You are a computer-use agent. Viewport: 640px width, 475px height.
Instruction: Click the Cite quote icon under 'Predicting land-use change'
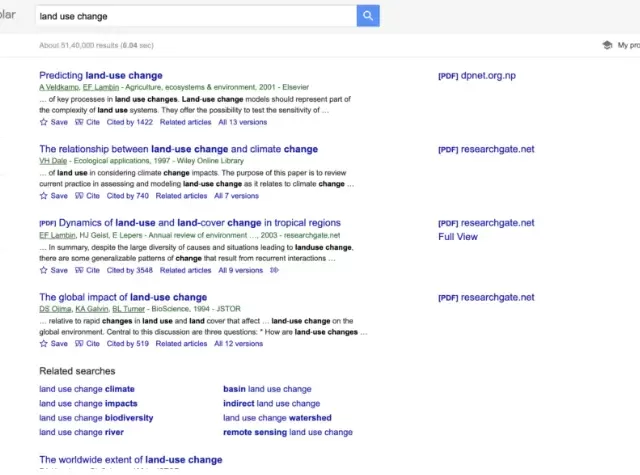[x=79, y=122]
